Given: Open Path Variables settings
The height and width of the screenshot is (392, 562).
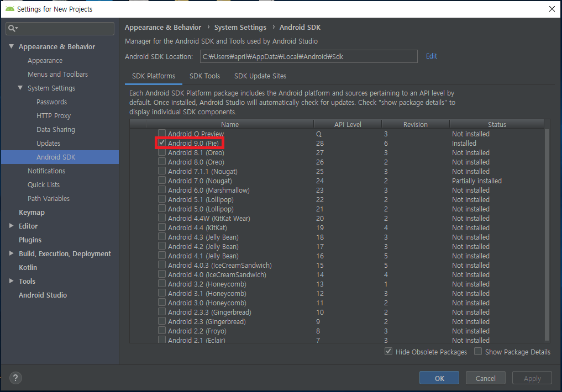Looking at the screenshot, I should click(x=49, y=198).
